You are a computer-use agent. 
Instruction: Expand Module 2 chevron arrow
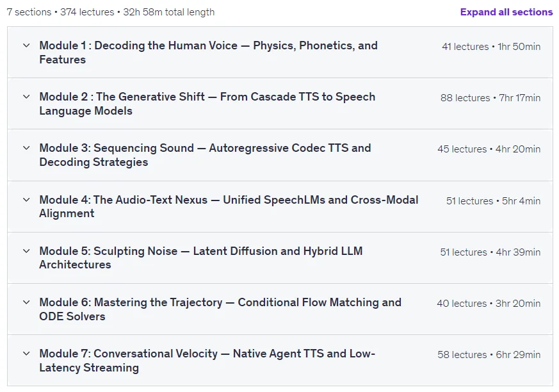pyautogui.click(x=26, y=97)
